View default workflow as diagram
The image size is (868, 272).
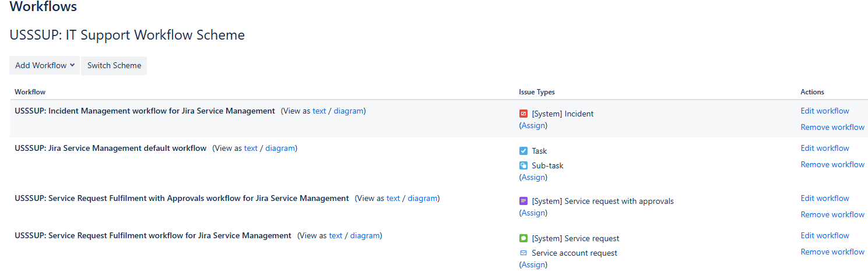click(x=280, y=148)
